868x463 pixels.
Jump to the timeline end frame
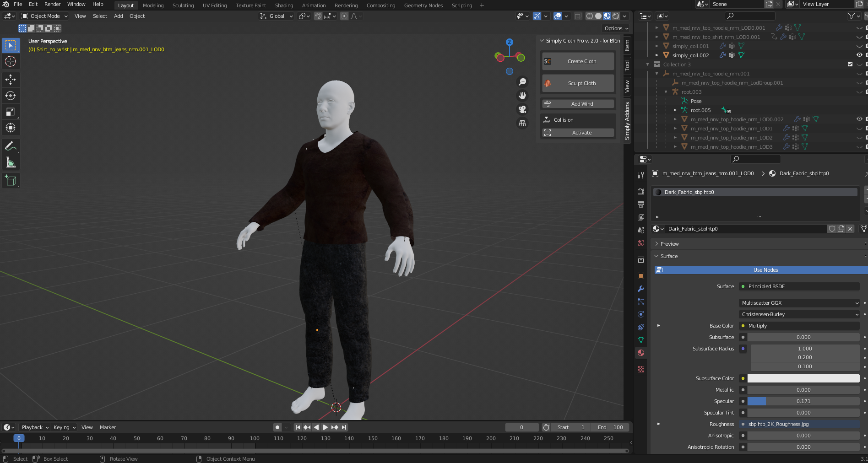(x=344, y=427)
